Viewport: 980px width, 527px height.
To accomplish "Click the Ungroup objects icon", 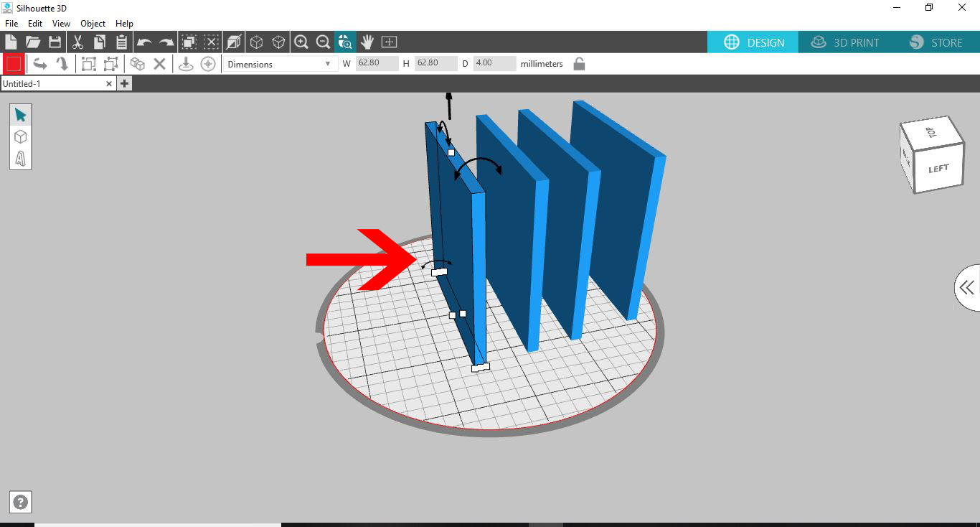I will (x=110, y=64).
